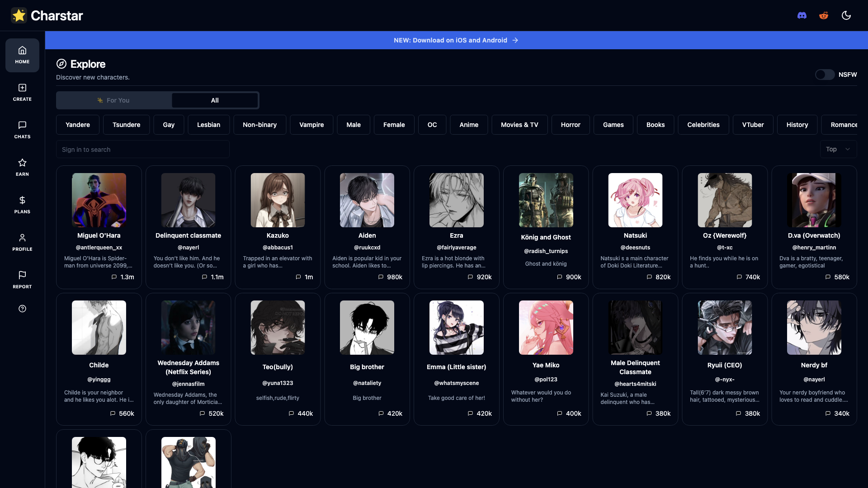868x488 pixels.
Task: Open Yae Miko character card
Action: [x=546, y=357]
